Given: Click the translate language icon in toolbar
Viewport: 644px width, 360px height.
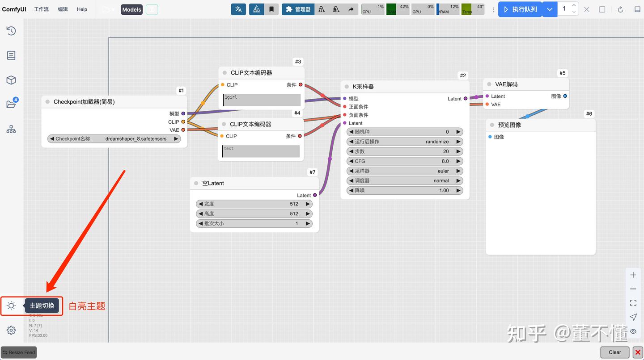Looking at the screenshot, I should pos(238,9).
